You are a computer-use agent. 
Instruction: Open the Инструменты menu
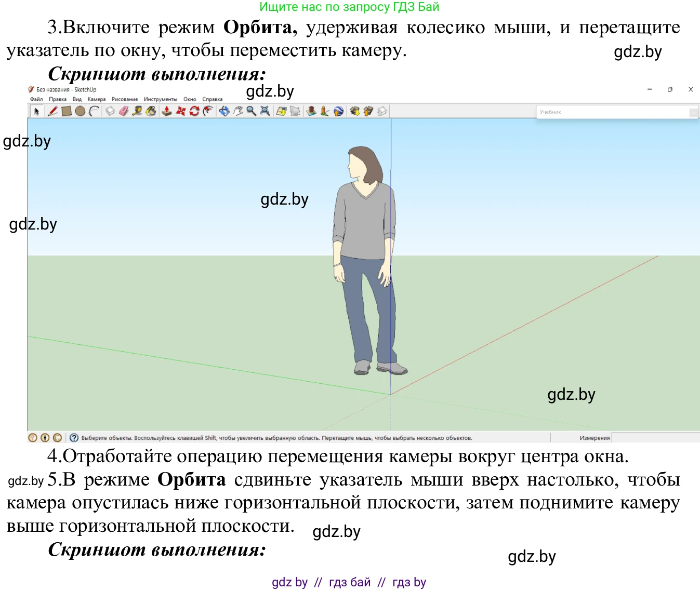pyautogui.click(x=160, y=99)
